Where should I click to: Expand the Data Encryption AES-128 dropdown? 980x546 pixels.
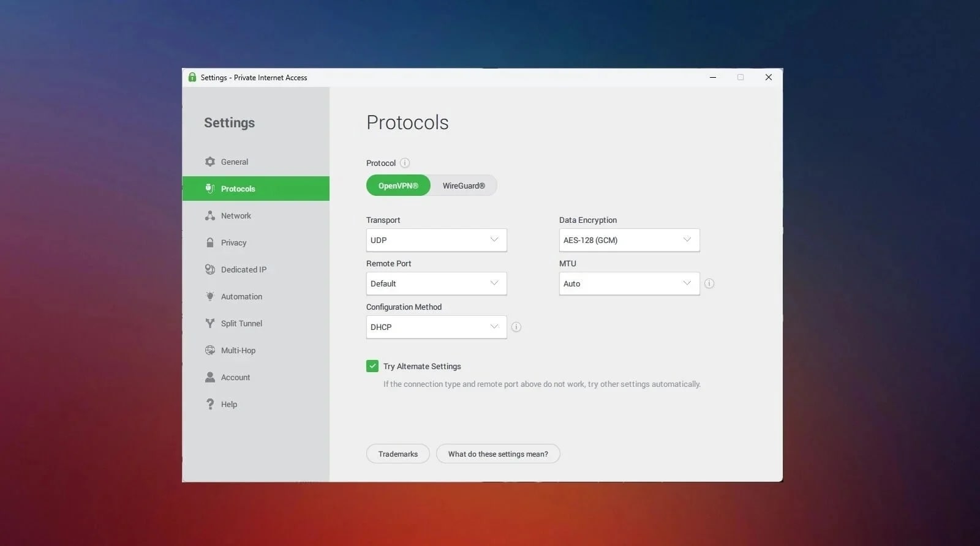tap(629, 240)
